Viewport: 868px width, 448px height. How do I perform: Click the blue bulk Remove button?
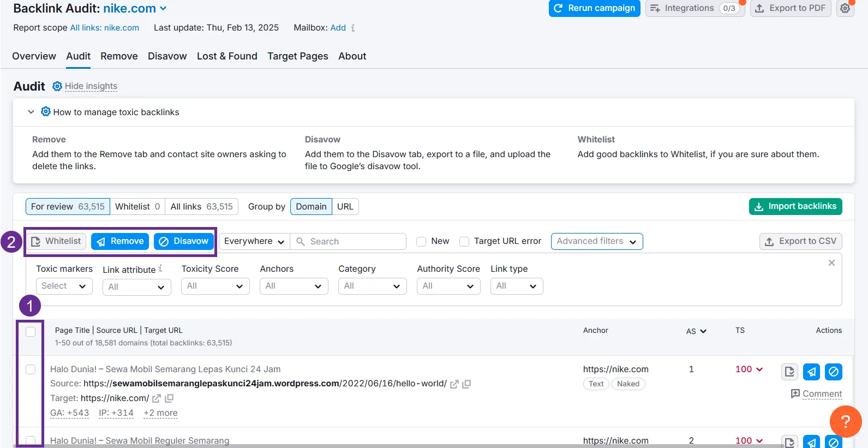(120, 241)
